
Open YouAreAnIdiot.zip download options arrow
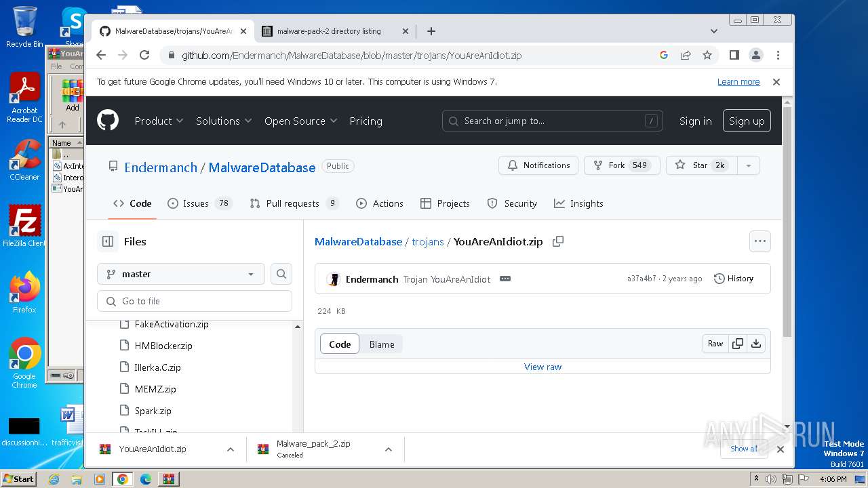[x=231, y=449]
